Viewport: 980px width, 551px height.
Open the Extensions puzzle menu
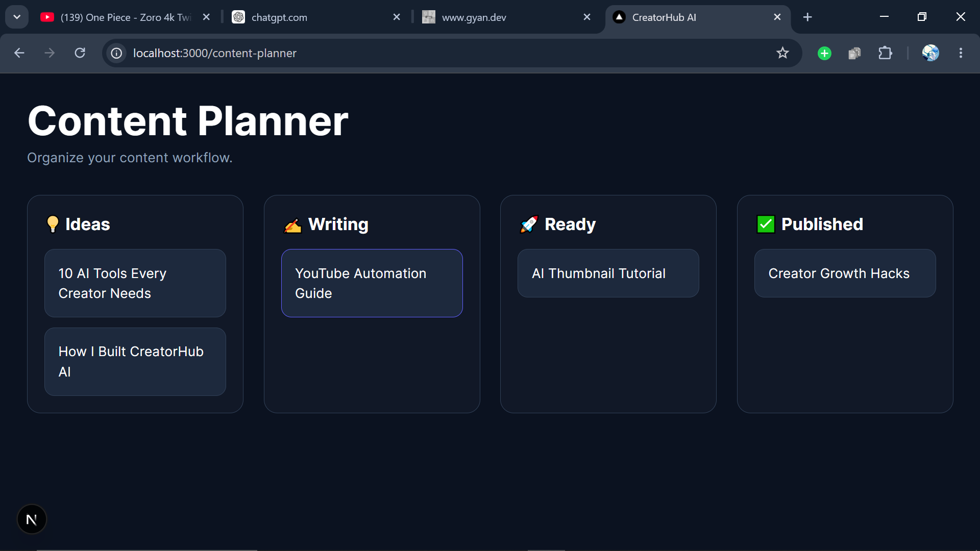tap(885, 53)
